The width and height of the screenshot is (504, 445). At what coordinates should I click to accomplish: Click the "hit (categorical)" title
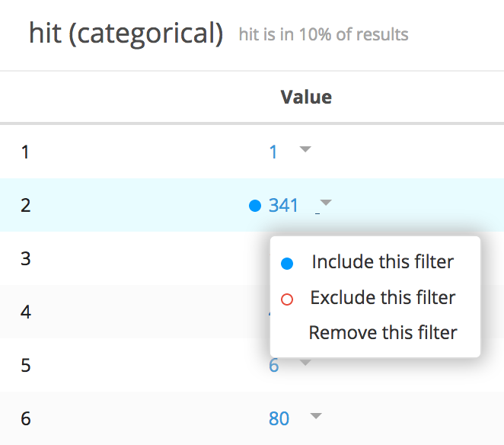tap(126, 34)
